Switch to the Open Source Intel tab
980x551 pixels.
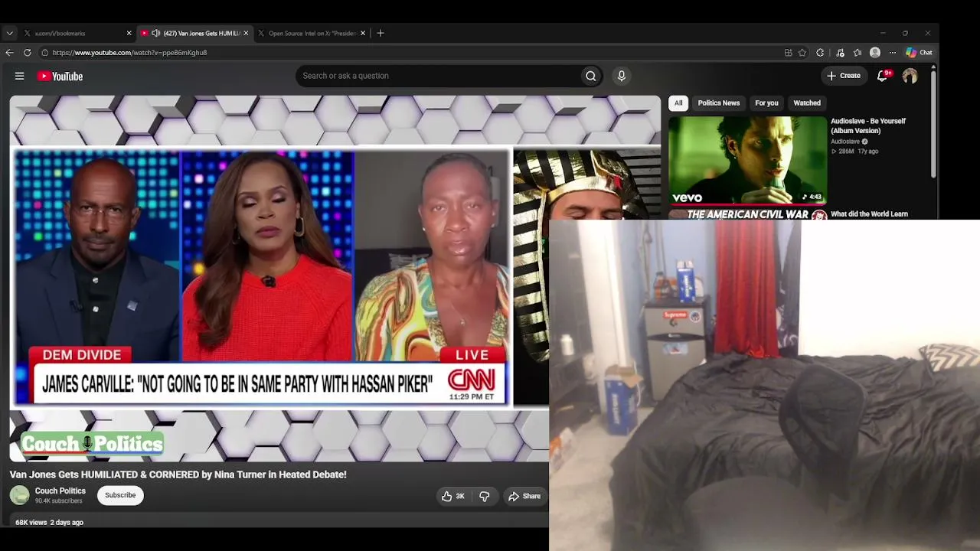point(311,33)
